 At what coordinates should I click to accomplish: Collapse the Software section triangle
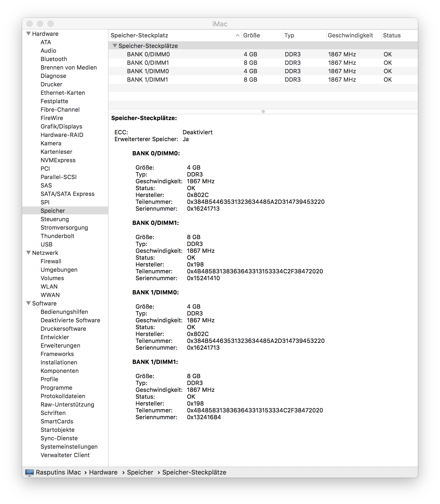tap(28, 303)
